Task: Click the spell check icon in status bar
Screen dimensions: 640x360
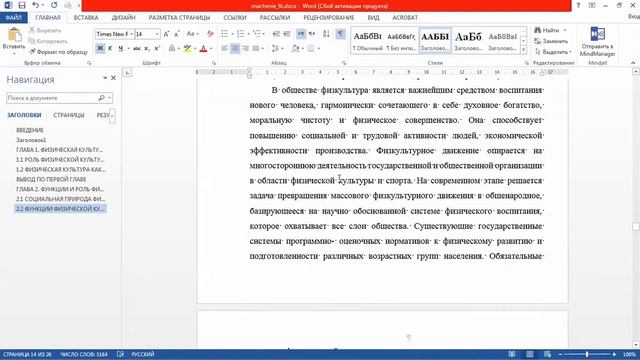Action: [x=120, y=354]
